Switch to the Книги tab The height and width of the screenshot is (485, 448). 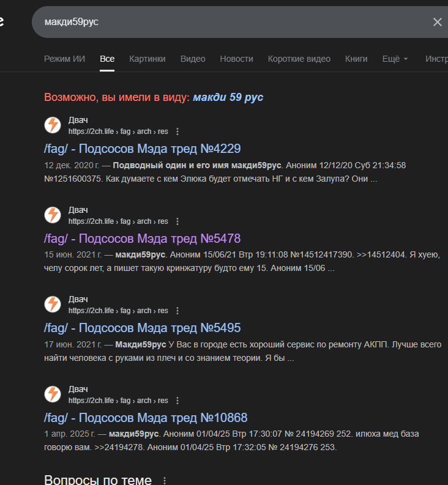click(x=356, y=59)
